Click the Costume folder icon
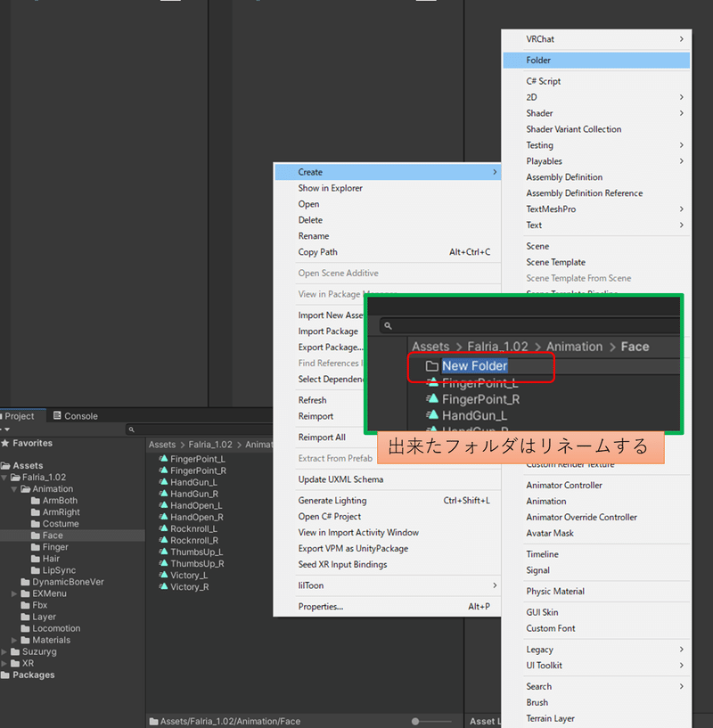 click(36, 524)
